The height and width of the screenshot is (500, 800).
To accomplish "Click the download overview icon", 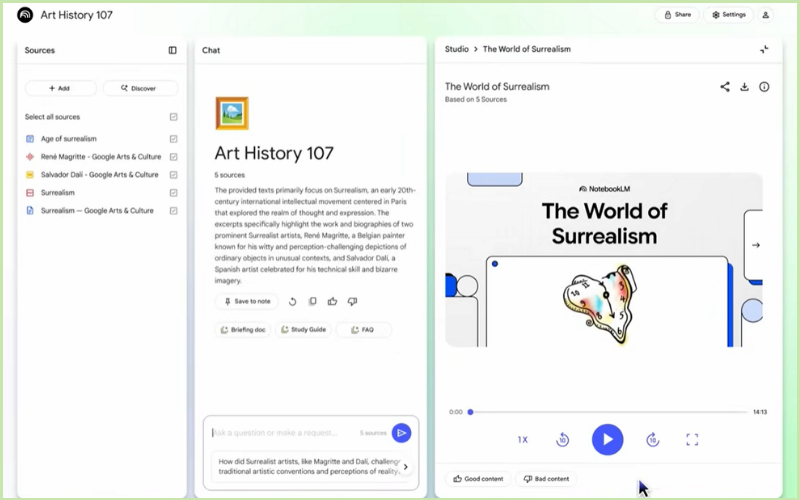I will [744, 87].
